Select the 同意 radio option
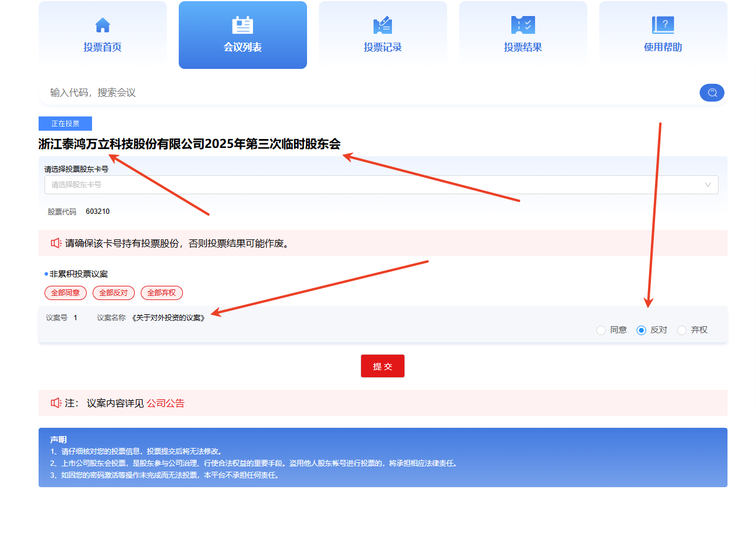The image size is (756, 546). point(601,330)
